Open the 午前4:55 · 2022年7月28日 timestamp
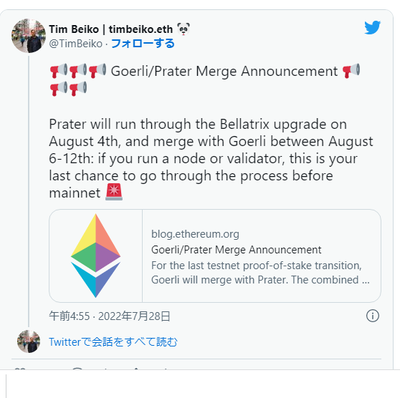 110,316
